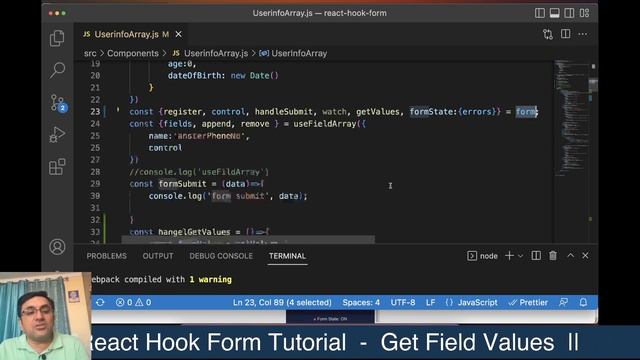Click 'formSubmit' variable on line 29
The image size is (640, 360).
click(182, 184)
